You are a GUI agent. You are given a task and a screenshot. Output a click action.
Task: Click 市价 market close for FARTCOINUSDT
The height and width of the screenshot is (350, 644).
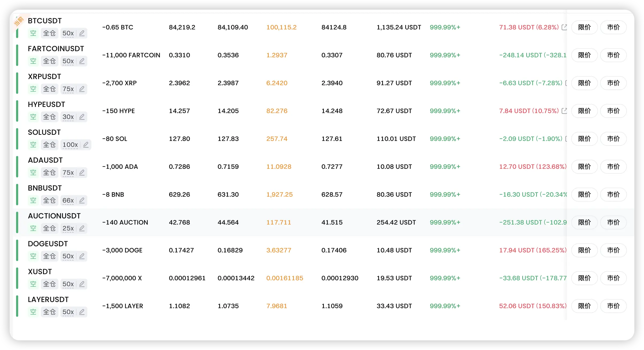coord(613,55)
